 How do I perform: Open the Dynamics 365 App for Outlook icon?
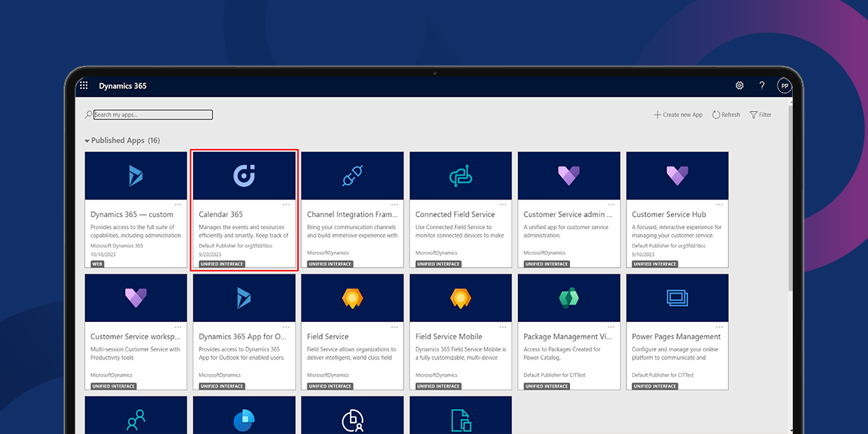pos(244,298)
